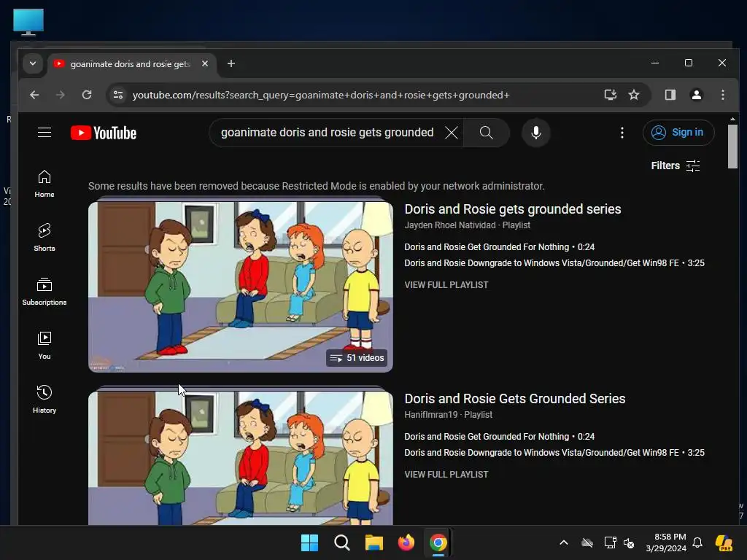
Task: Open the clock showing 8:58 PM
Action: pos(666,542)
